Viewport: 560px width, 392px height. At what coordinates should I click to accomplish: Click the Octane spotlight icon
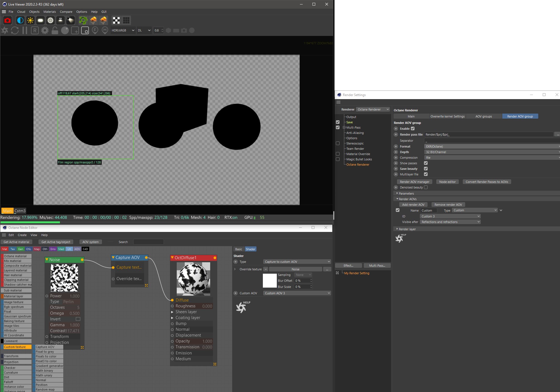[x=71, y=20]
